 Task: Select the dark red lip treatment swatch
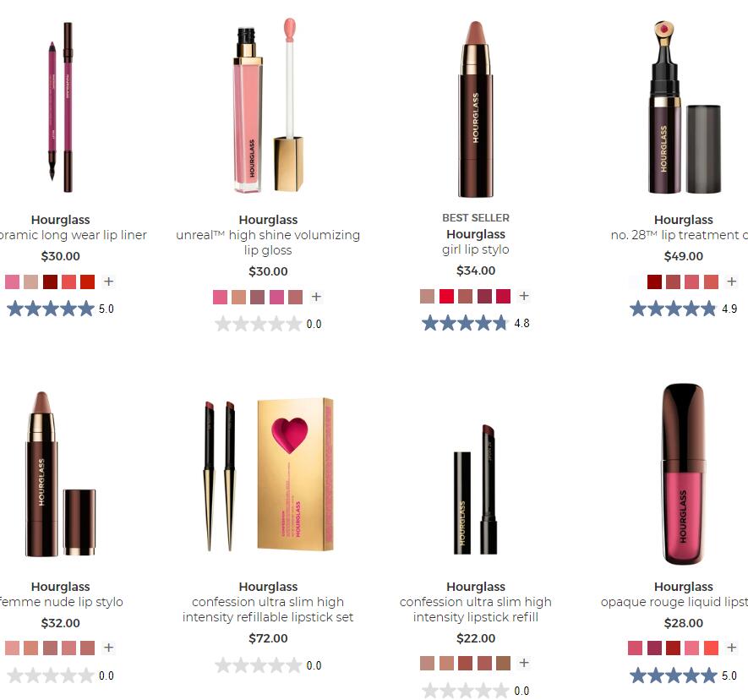coord(654,282)
